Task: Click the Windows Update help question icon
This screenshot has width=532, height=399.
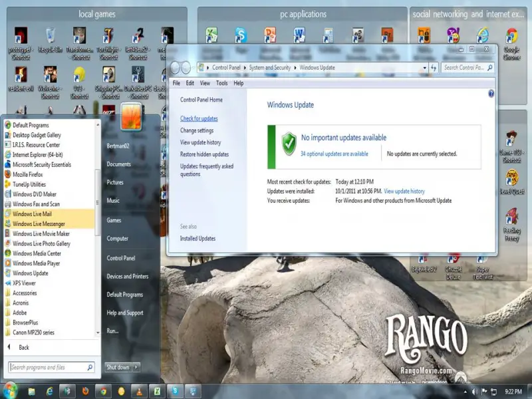Action: [491, 94]
